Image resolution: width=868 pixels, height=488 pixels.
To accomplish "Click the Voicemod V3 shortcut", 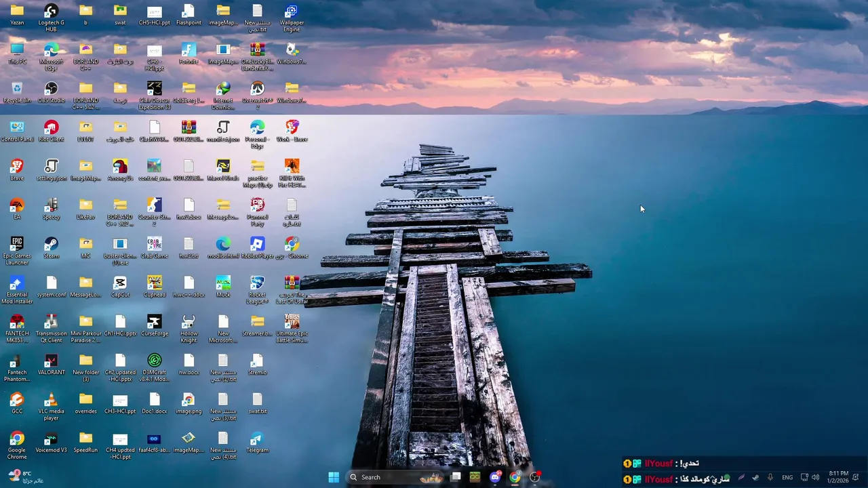I will pyautogui.click(x=51, y=442).
